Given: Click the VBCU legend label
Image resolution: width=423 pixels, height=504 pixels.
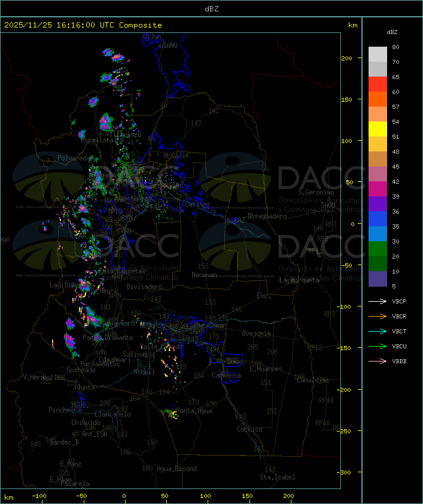Looking at the screenshot, I should (x=399, y=346).
